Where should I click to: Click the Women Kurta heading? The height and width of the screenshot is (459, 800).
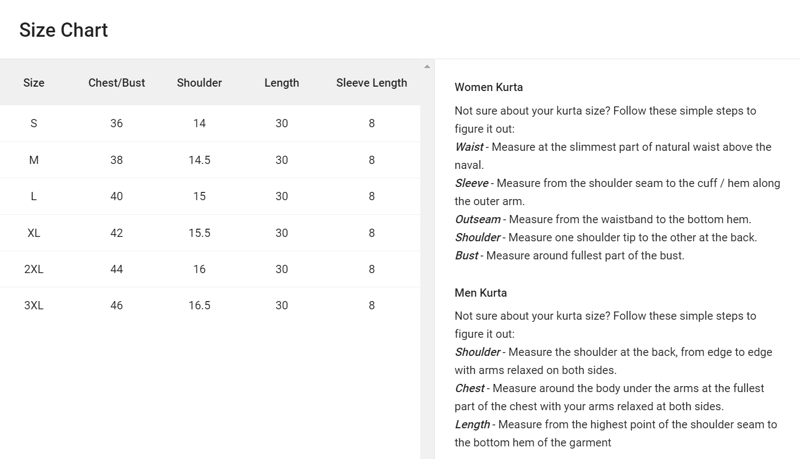(x=489, y=88)
